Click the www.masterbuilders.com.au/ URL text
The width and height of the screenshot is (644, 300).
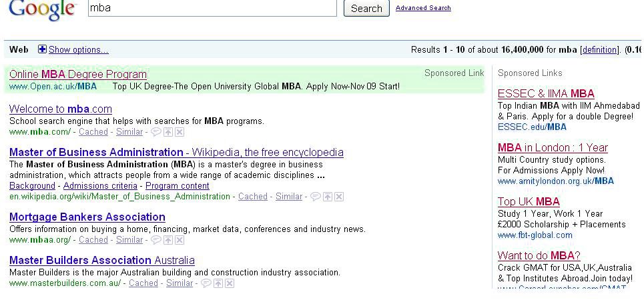(x=65, y=283)
